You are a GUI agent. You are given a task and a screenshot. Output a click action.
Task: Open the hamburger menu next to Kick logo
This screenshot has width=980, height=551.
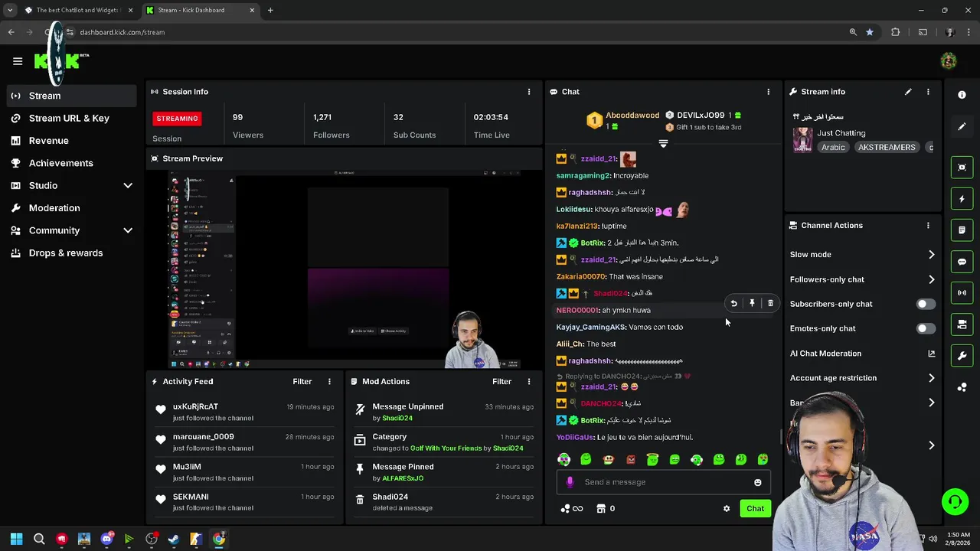[18, 61]
